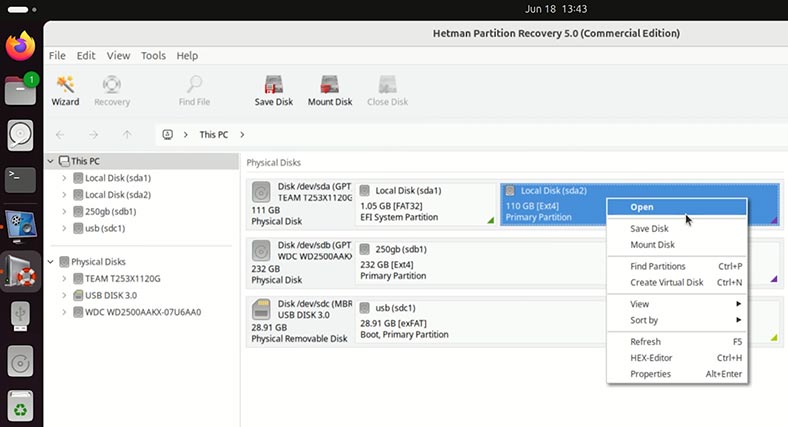This screenshot has height=427, width=788.
Task: Click the "1.05 GB [FAT32]" partition text
Action: [x=391, y=206]
